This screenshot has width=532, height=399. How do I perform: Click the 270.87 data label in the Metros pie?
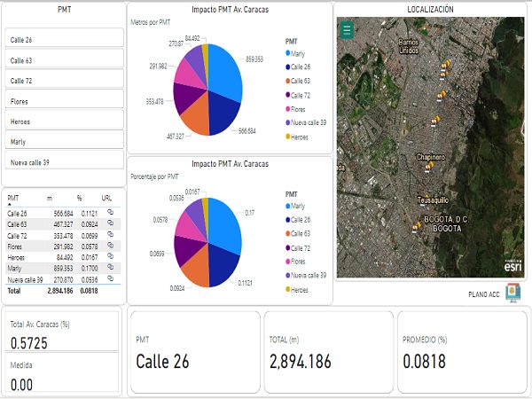pyautogui.click(x=176, y=43)
